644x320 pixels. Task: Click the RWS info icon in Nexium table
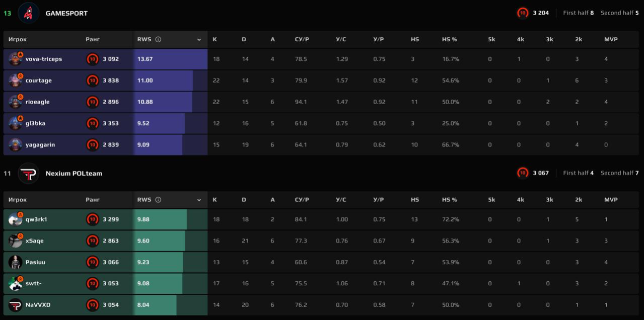point(158,200)
